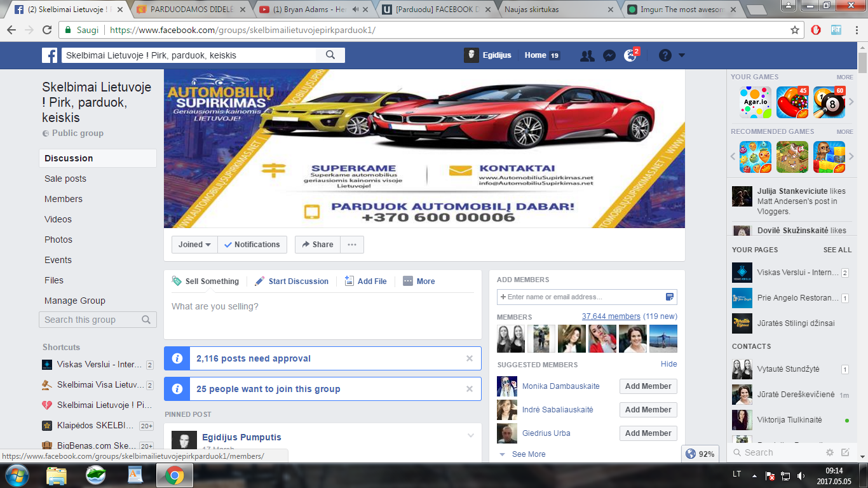This screenshot has height=488, width=868.
Task: Open the Notifications globe icon
Action: [630, 56]
